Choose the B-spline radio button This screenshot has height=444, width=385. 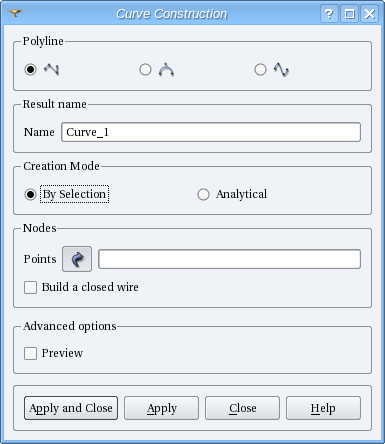[x=260, y=70]
